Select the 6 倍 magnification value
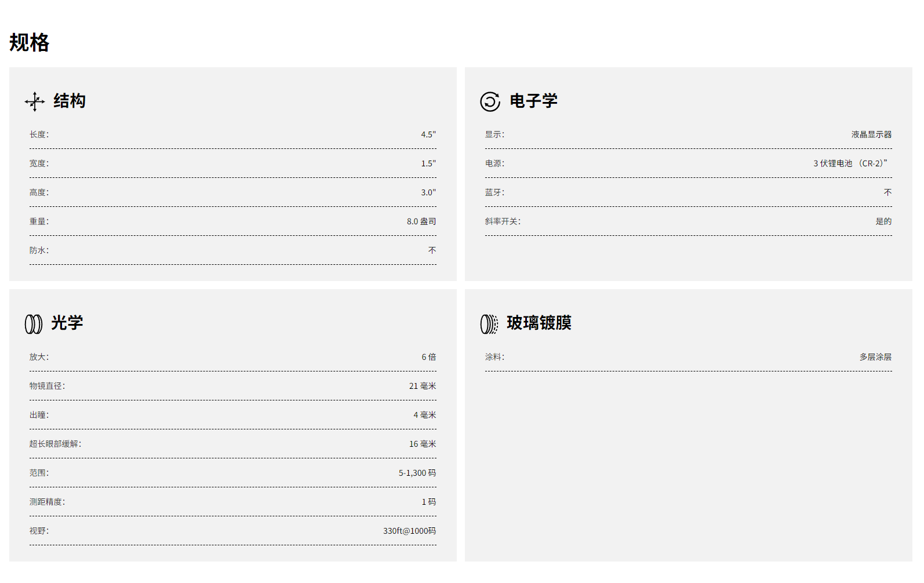 click(x=429, y=357)
